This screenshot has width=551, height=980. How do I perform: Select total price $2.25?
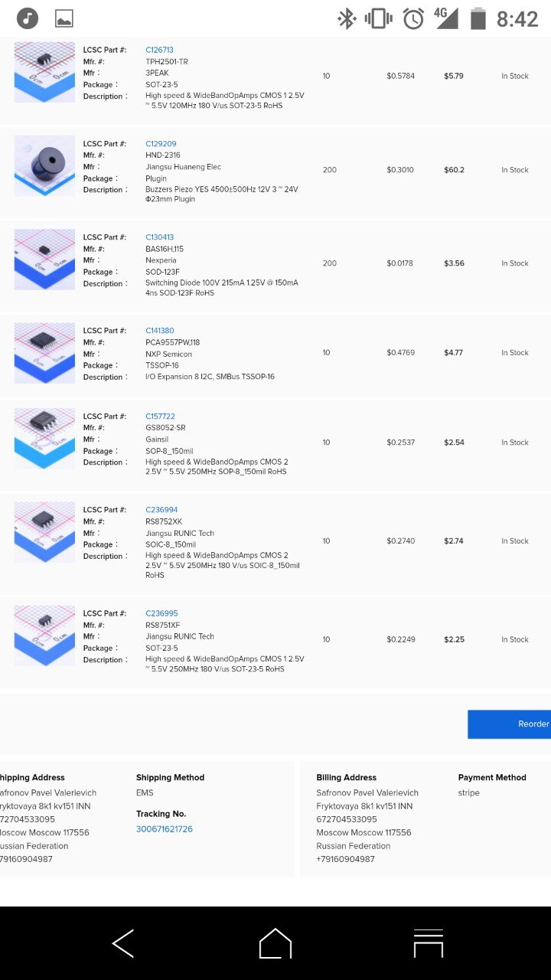[454, 640]
